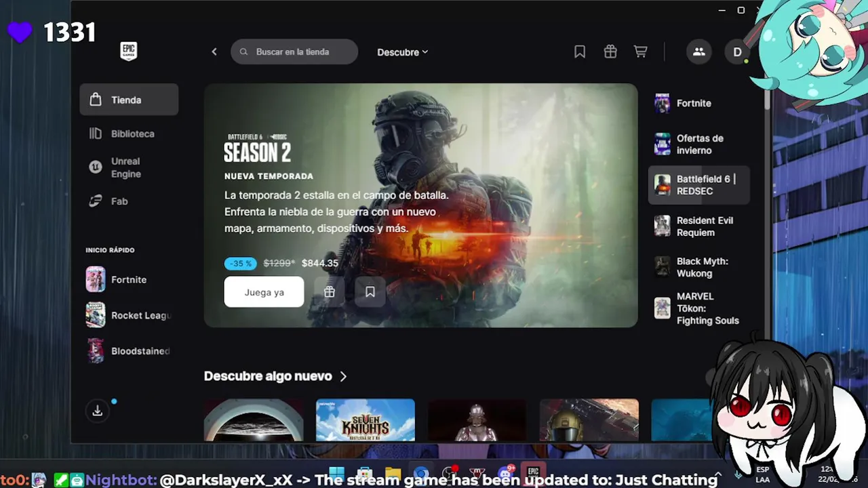The image size is (868, 488).
Task: Click the Resident Evil Requiem list icon
Action: click(662, 226)
